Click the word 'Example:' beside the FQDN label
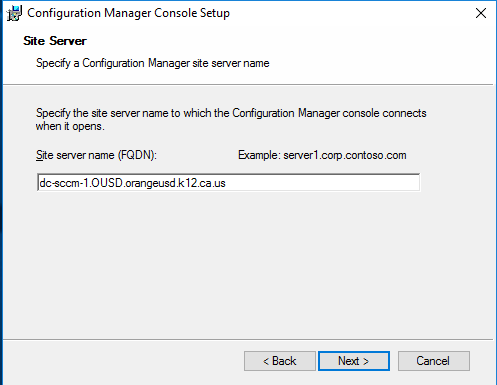The image size is (497, 385). click(259, 155)
